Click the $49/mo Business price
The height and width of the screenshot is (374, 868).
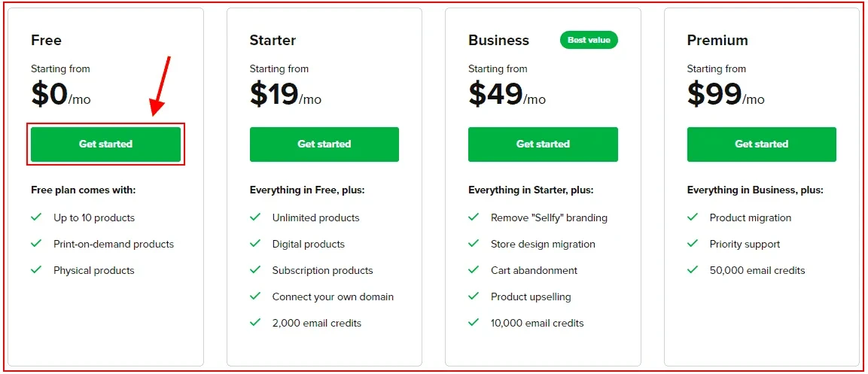[507, 94]
